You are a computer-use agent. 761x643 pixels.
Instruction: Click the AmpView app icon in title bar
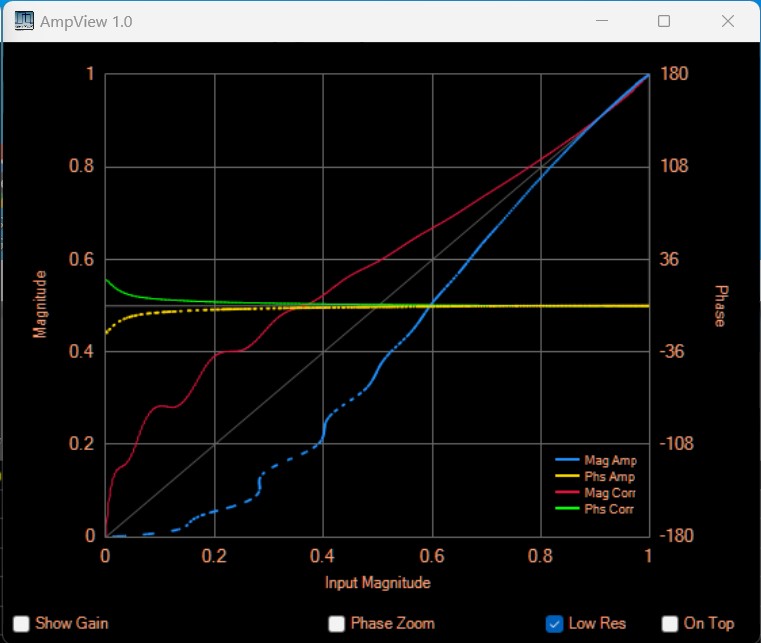click(22, 21)
